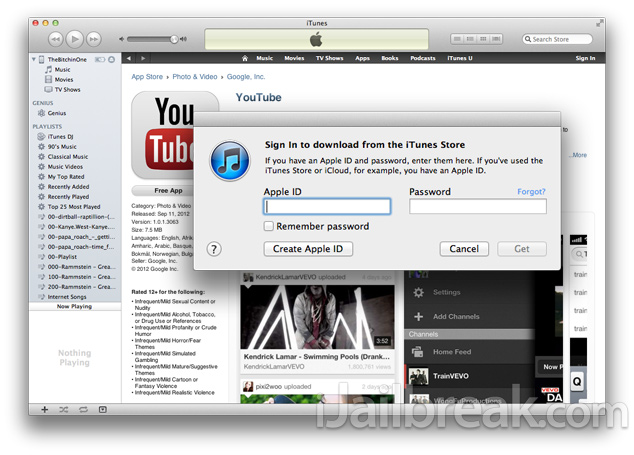Open the Music store tab
Image resolution: width=634 pixels, height=455 pixels.
point(264,58)
